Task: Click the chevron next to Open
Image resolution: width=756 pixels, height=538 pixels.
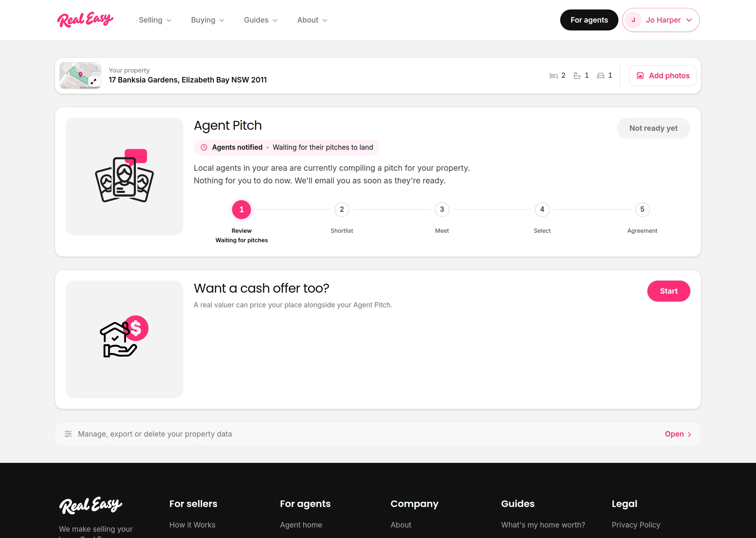Action: pos(690,435)
